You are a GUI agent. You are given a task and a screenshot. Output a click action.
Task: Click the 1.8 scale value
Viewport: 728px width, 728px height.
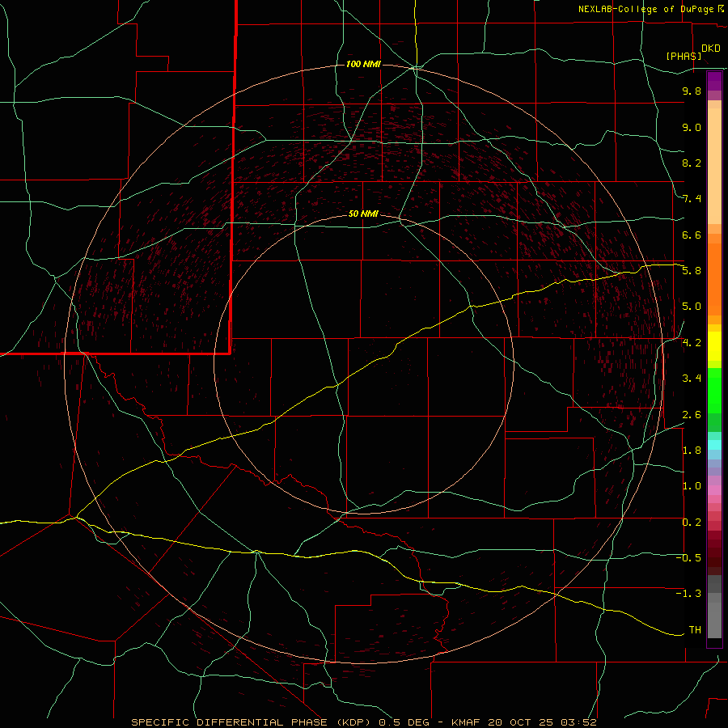click(x=692, y=451)
